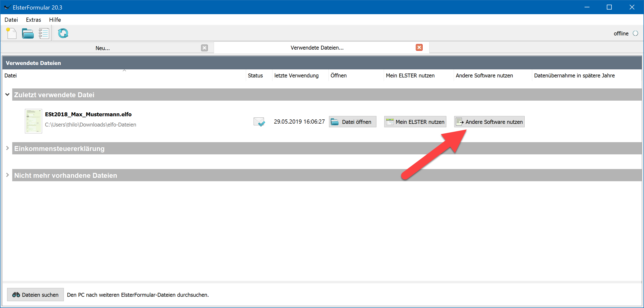Close the Neu... tab
The image size is (644, 308).
tap(204, 48)
